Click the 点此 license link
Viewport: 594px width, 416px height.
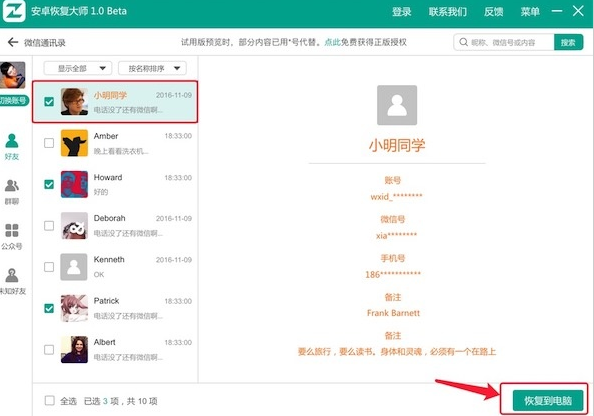pyautogui.click(x=332, y=42)
